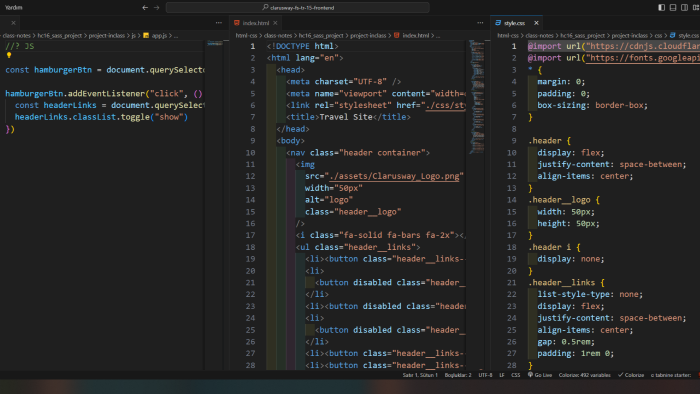This screenshot has width=700, height=394.
Task: Click the CSS icon in style.css breadcrumb
Action: tap(672, 36)
